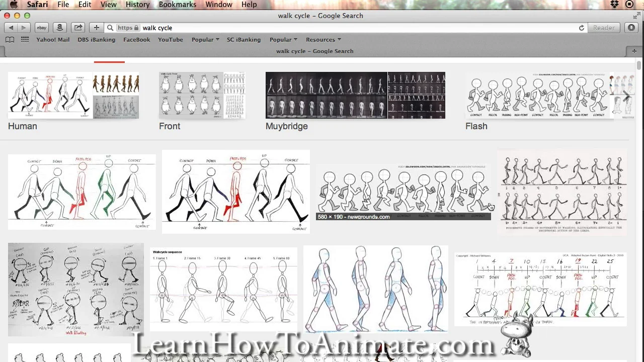
Task: Open the Flash image category
Action: pos(549,102)
